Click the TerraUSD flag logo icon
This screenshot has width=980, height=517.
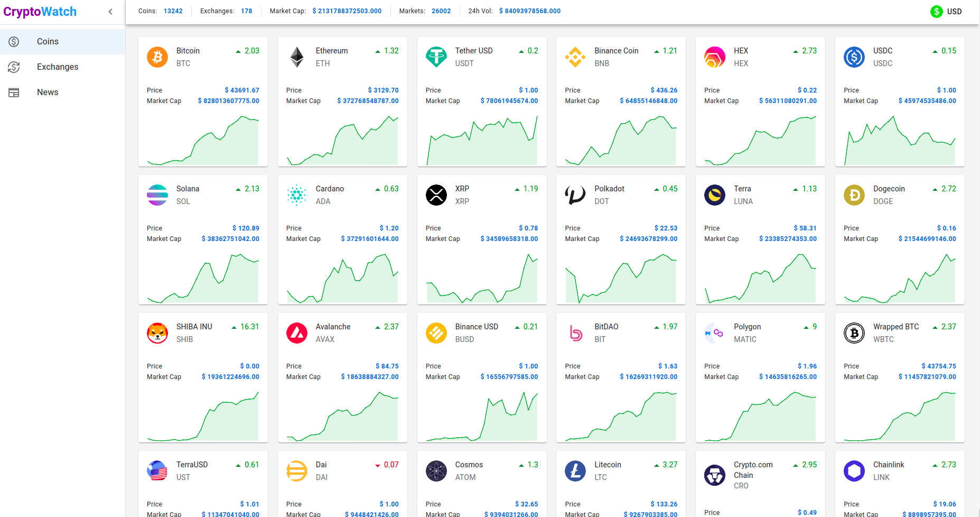(x=157, y=471)
